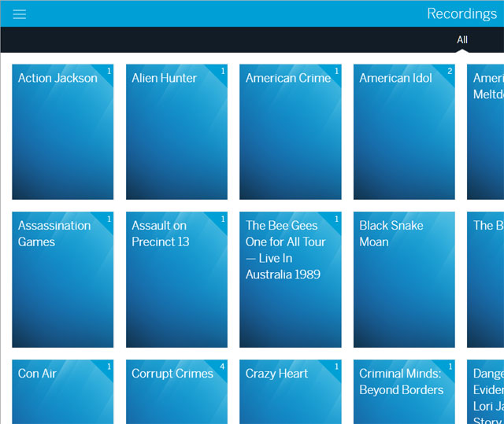Click the count badge on Assassination Games
The image size is (504, 424).
[x=109, y=219]
